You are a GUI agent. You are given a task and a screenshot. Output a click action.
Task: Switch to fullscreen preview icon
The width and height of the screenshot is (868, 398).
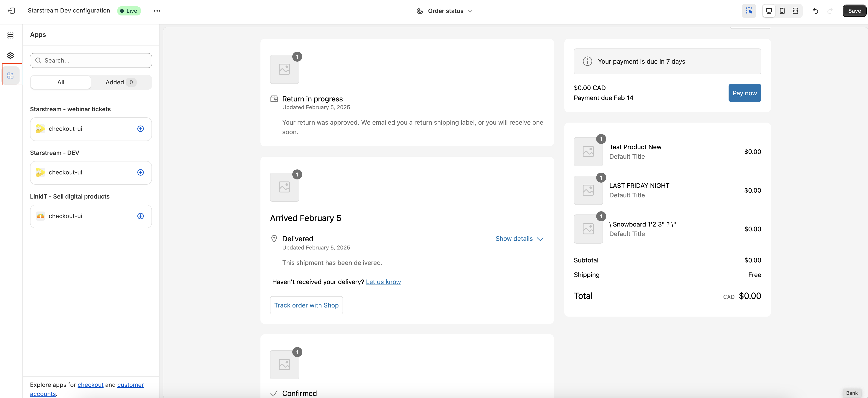[795, 11]
